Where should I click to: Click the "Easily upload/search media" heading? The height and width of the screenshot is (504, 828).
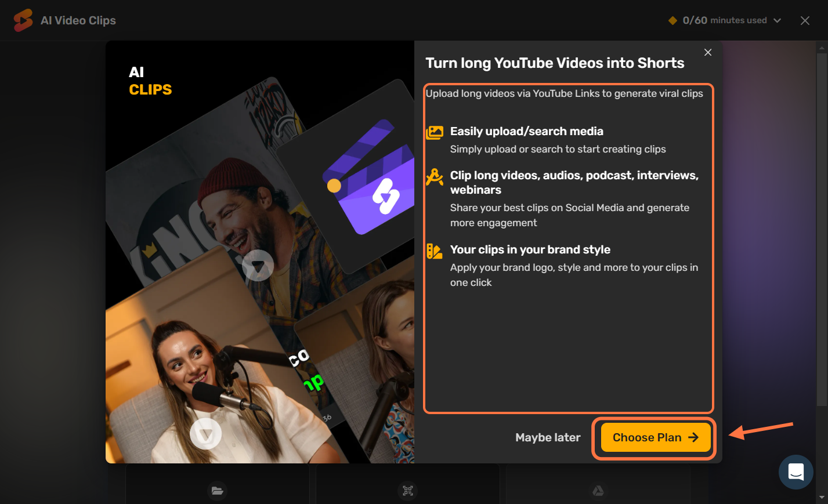tap(527, 131)
